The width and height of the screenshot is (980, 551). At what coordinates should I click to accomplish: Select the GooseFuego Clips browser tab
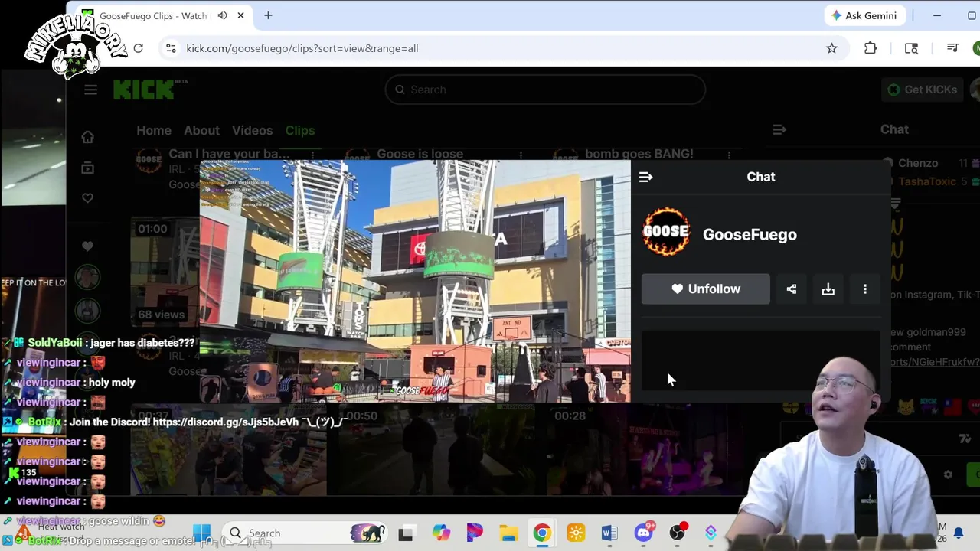[161, 15]
